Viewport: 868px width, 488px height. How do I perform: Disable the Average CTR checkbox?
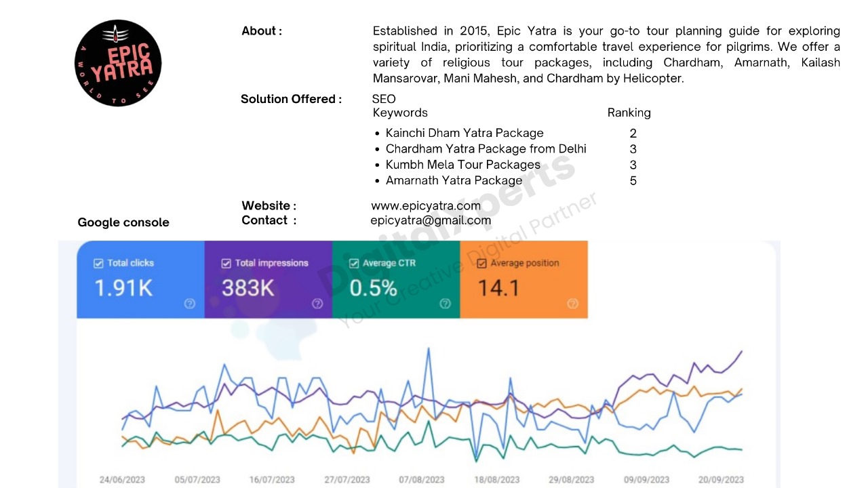coord(353,263)
